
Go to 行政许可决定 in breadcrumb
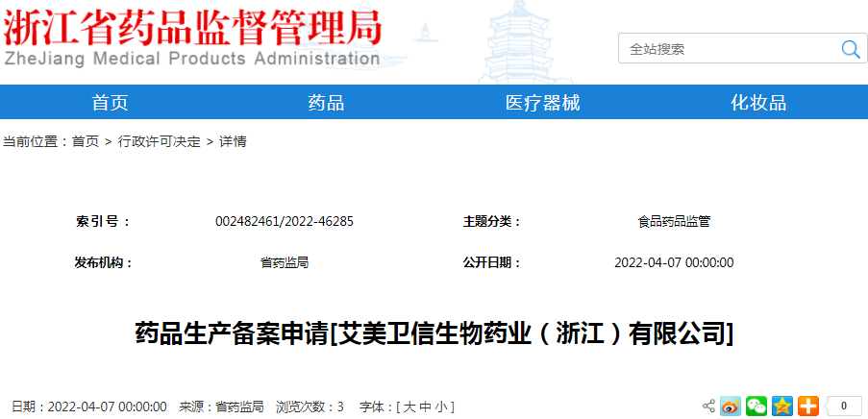pos(159,141)
